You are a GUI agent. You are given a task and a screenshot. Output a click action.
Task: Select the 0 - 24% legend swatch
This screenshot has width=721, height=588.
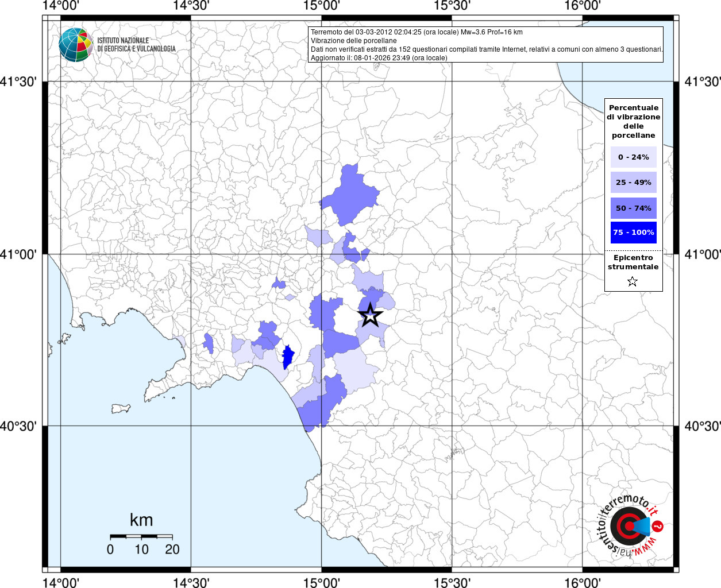pyautogui.click(x=633, y=157)
